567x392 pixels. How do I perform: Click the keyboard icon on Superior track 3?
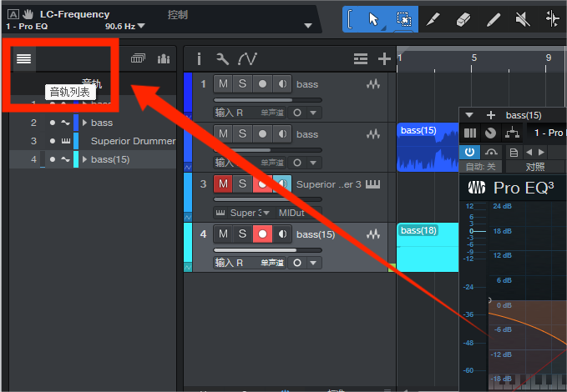(372, 184)
